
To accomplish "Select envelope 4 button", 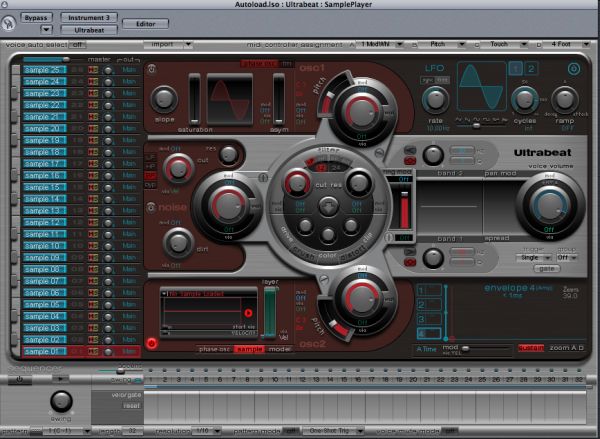I will click(429, 333).
